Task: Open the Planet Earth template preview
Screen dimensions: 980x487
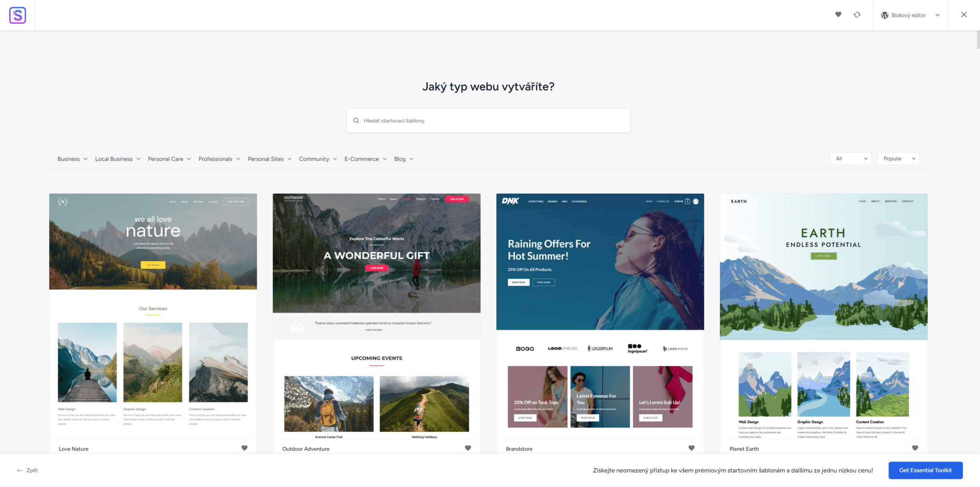Action: 824,316
